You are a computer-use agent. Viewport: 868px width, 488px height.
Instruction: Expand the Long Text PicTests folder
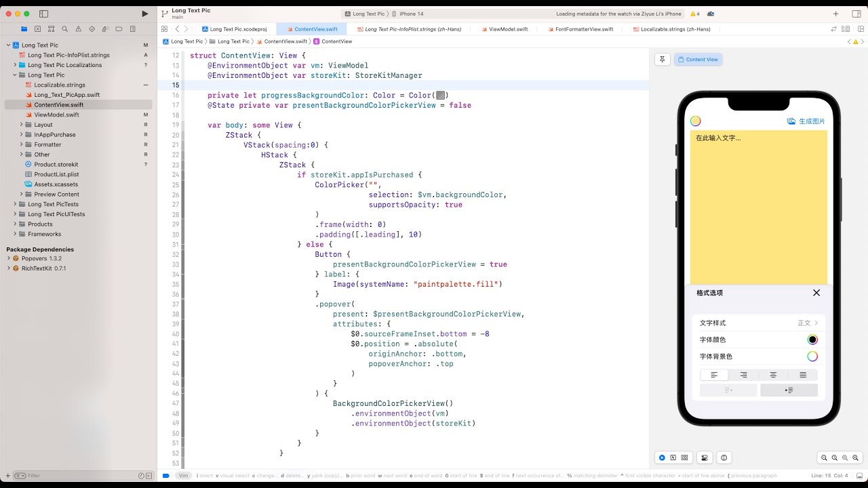[x=15, y=204]
